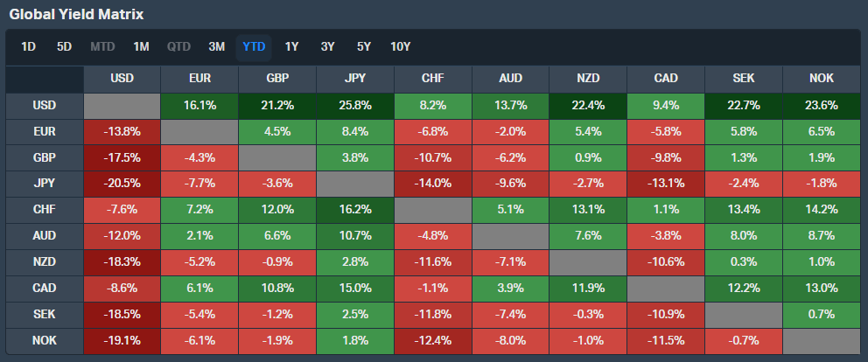
Task: Click USD/JPY cell showing 25.8%
Action: 355,105
